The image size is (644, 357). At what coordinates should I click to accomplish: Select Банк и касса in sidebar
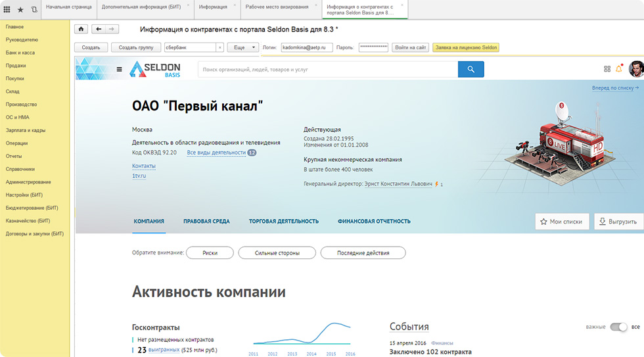click(20, 53)
